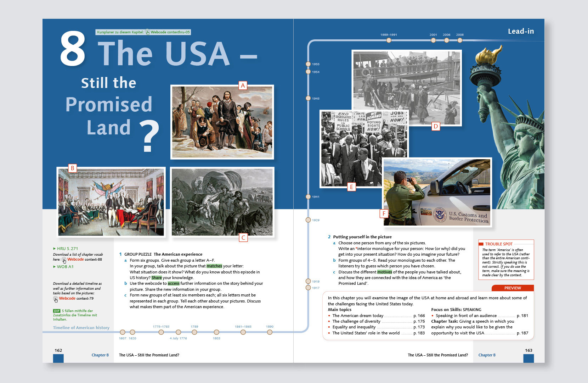
Task: Click the arrow before WOB A1
Action: [x=54, y=267]
